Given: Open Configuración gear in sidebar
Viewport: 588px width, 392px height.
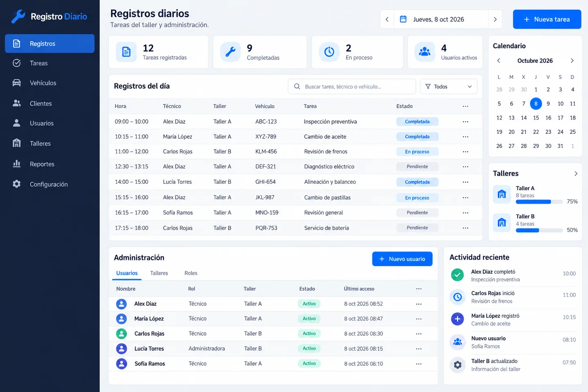Looking at the screenshot, I should 17,184.
